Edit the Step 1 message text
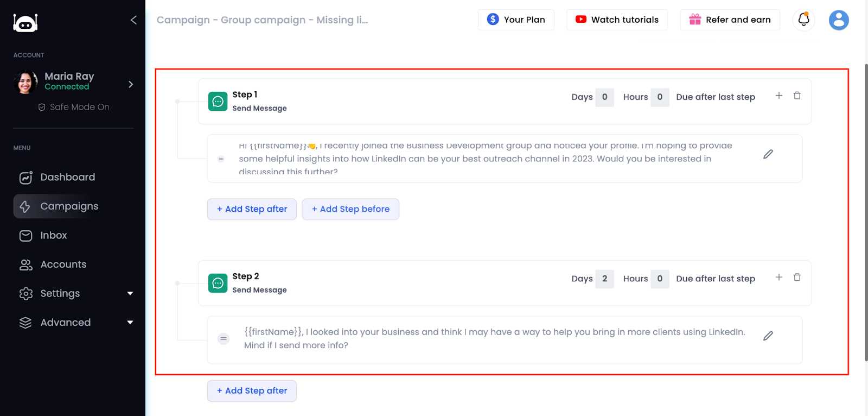 [x=768, y=154]
